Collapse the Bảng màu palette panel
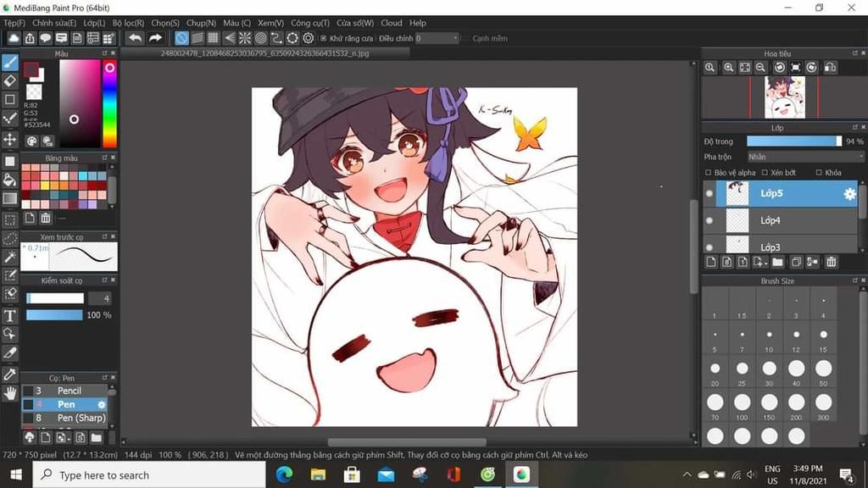This screenshot has width=868, height=488. 104,158
